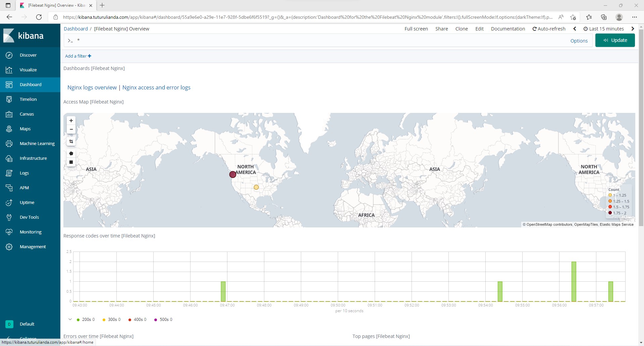This screenshot has height=346, width=644.
Task: Click the Update button
Action: [615, 40]
